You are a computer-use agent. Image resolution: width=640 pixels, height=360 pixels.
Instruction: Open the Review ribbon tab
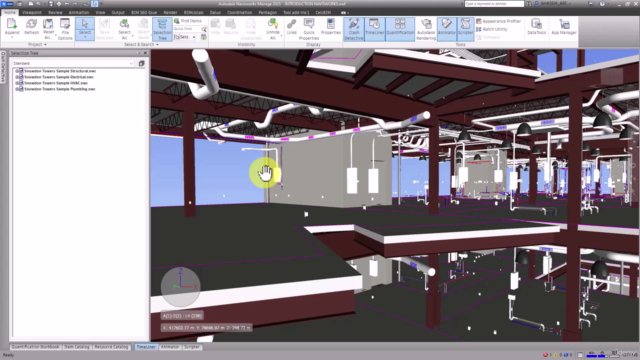(55, 12)
